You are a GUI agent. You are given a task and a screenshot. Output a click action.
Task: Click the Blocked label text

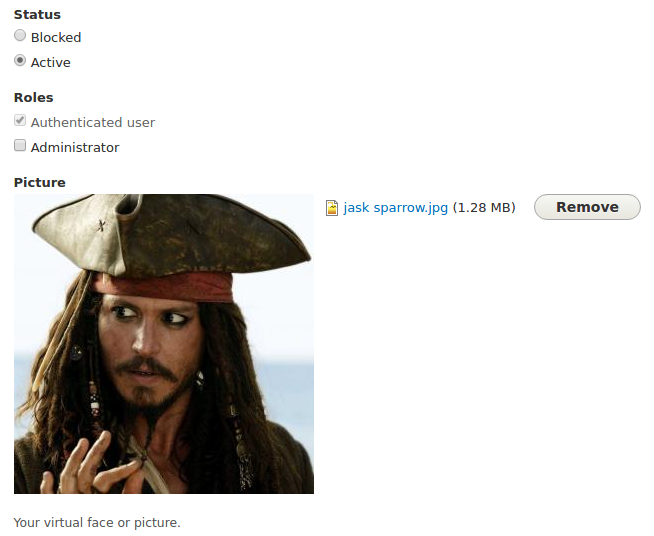[x=56, y=38]
